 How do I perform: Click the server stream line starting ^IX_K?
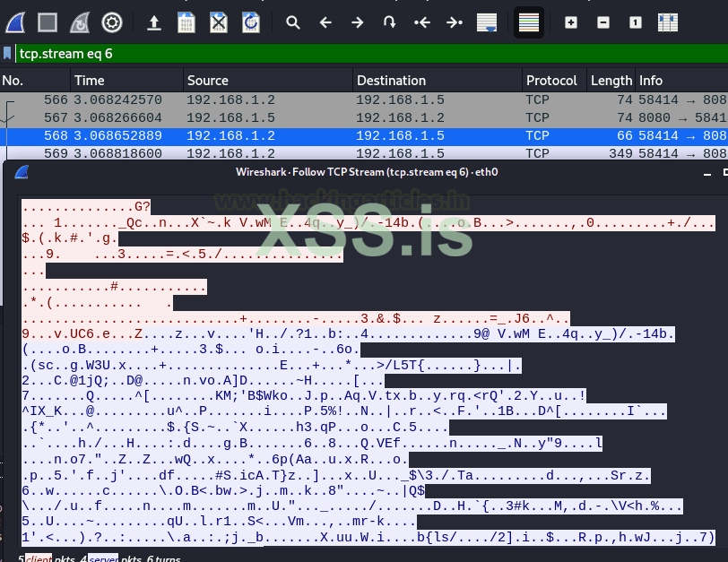[x=344, y=411]
